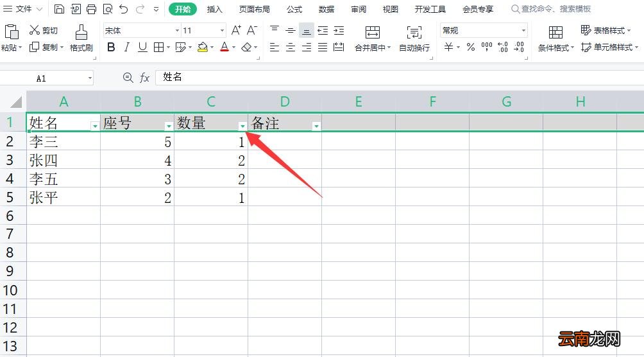Open the 开发工具 tab
Image resolution: width=644 pixels, height=357 pixels.
[x=430, y=9]
